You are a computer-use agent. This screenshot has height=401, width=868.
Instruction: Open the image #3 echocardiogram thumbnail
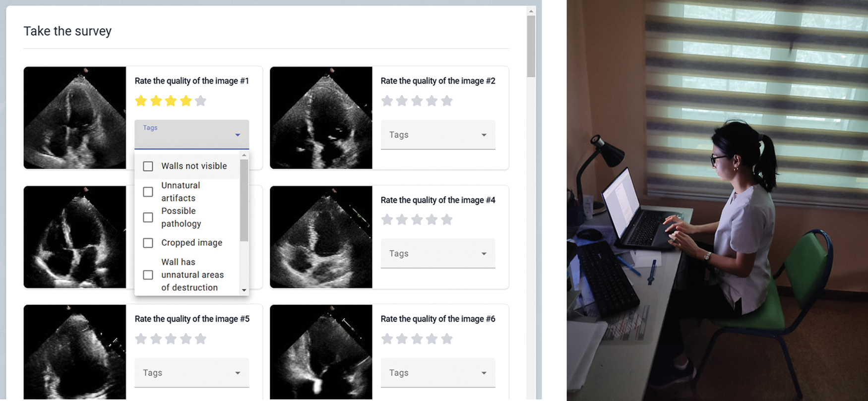[x=75, y=237]
